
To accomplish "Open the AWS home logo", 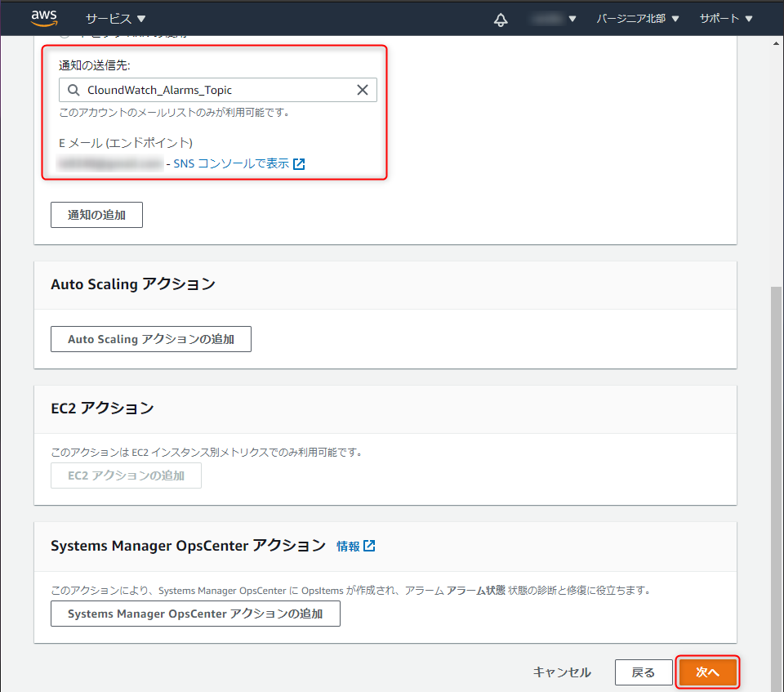I will (44, 18).
